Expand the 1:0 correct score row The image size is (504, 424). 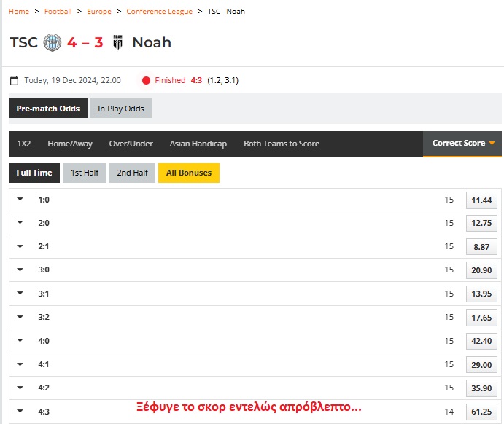(20, 200)
